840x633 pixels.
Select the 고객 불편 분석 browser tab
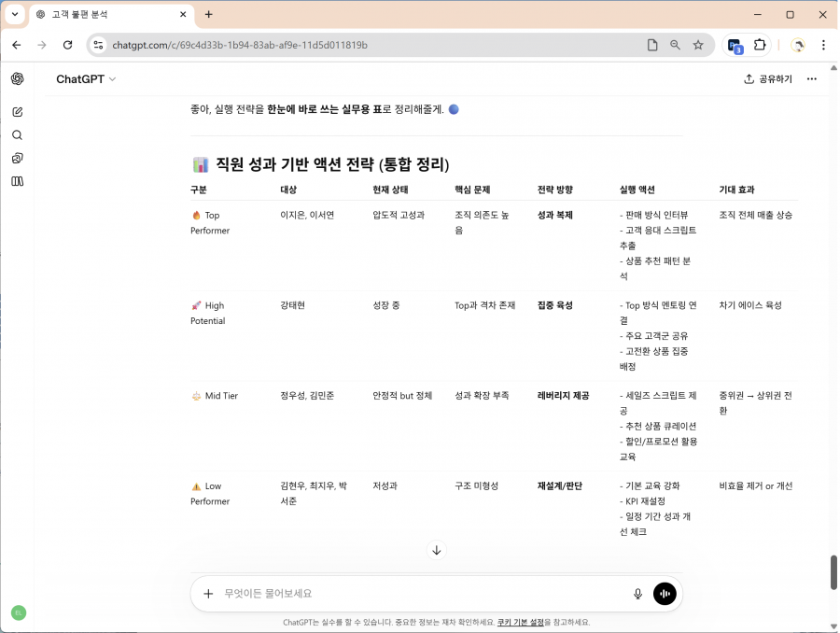(107, 14)
